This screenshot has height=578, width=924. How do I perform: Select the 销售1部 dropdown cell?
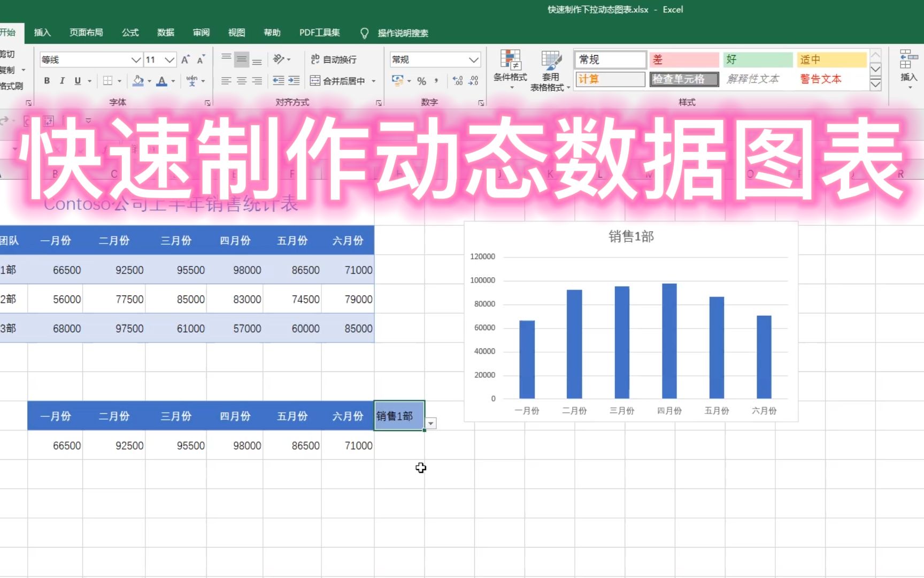pyautogui.click(x=399, y=416)
